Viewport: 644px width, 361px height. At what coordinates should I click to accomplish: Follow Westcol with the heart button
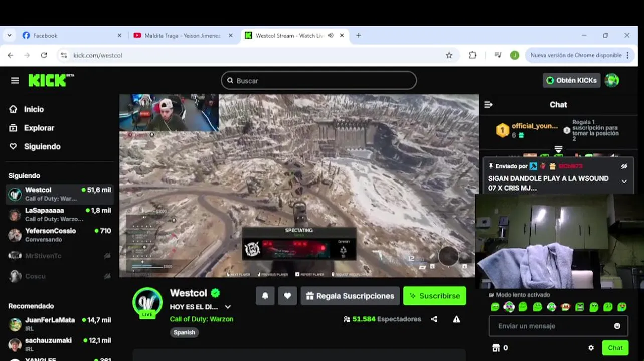click(287, 296)
